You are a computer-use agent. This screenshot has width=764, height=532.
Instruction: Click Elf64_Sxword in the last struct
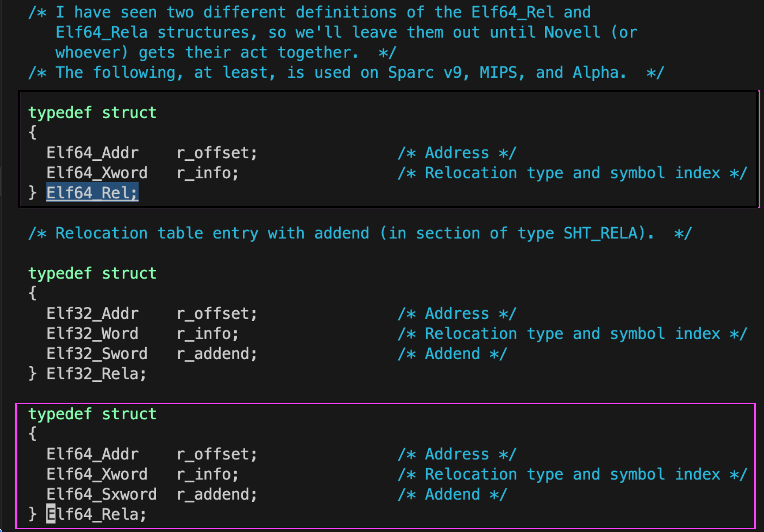[101, 494]
